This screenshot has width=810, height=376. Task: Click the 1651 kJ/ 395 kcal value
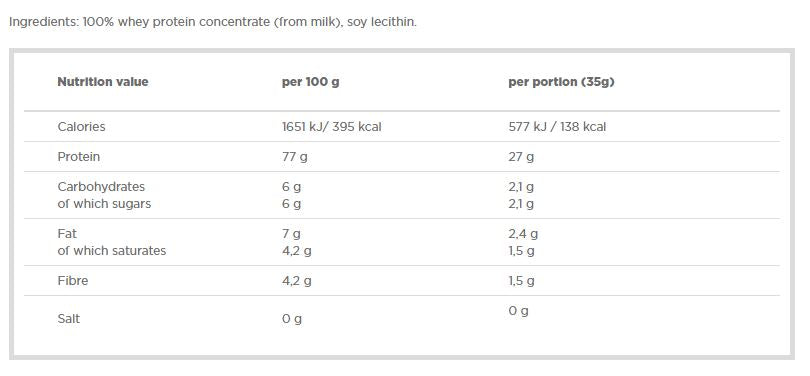pos(332,127)
